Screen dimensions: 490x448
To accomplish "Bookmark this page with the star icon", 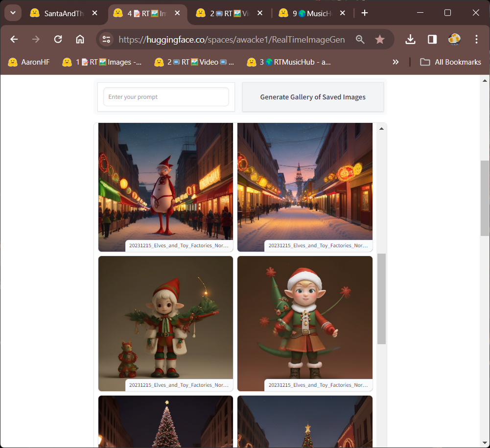I will point(379,40).
